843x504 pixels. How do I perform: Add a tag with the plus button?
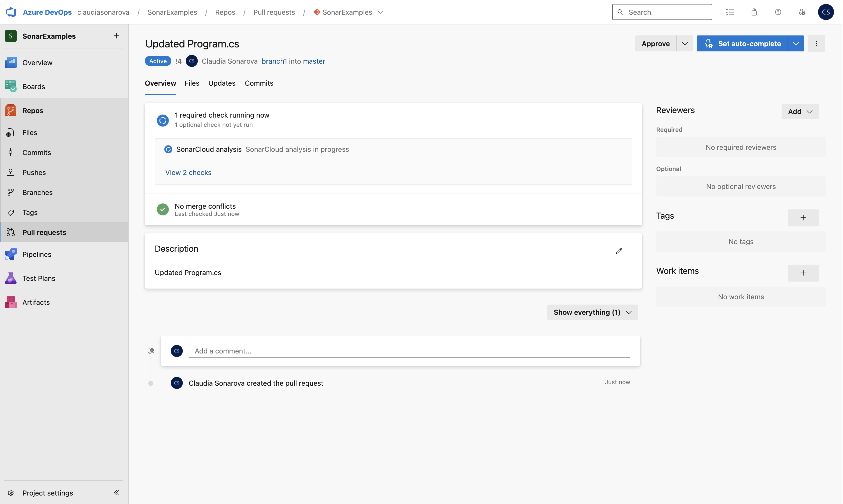pos(803,218)
